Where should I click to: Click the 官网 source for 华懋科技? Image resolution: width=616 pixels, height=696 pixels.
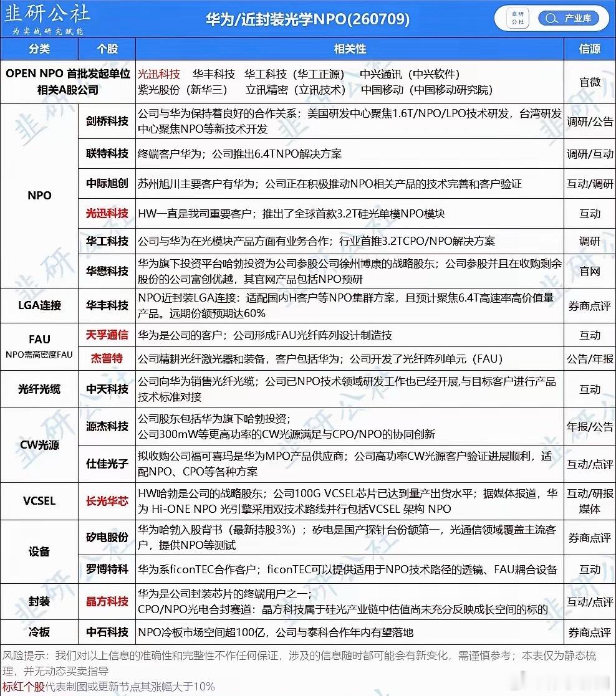590,271
